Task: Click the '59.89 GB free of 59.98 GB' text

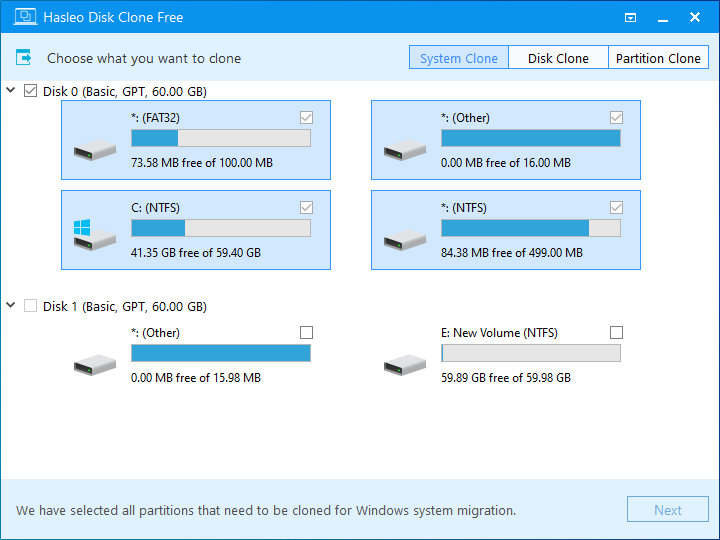Action: [506, 377]
